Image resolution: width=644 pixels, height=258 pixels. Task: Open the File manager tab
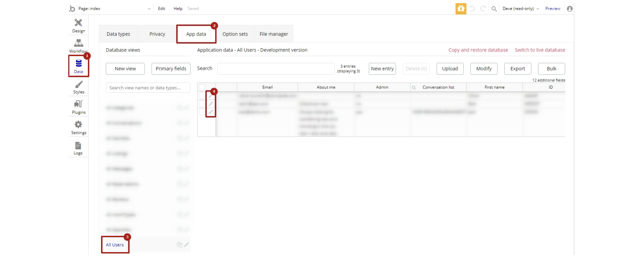(274, 34)
